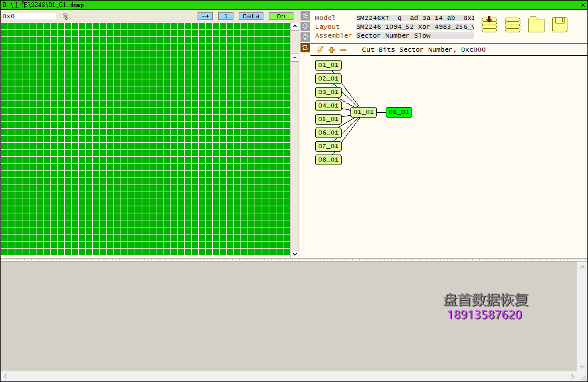
Task: Select the 02_01 dump node
Action: coord(328,79)
